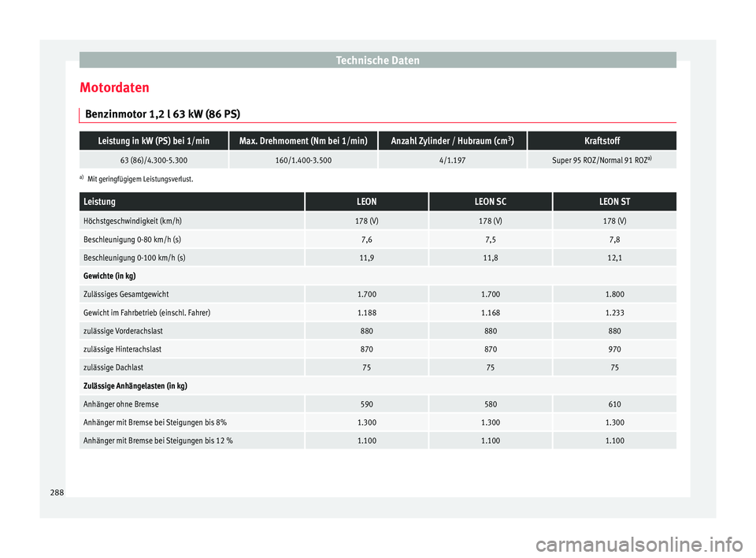756x558 pixels.
Task: Select the weight value '1.233'
Action: pos(614,313)
